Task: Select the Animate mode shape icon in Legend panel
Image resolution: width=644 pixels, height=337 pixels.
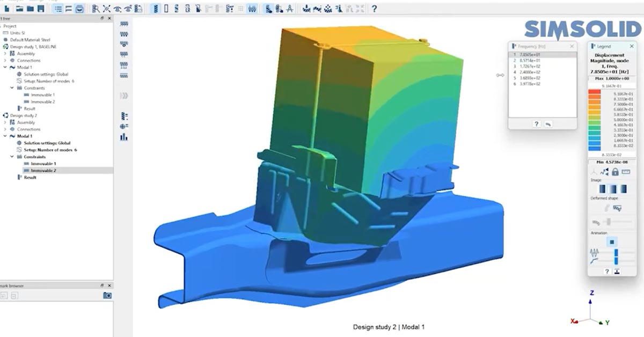Action: [x=594, y=253]
